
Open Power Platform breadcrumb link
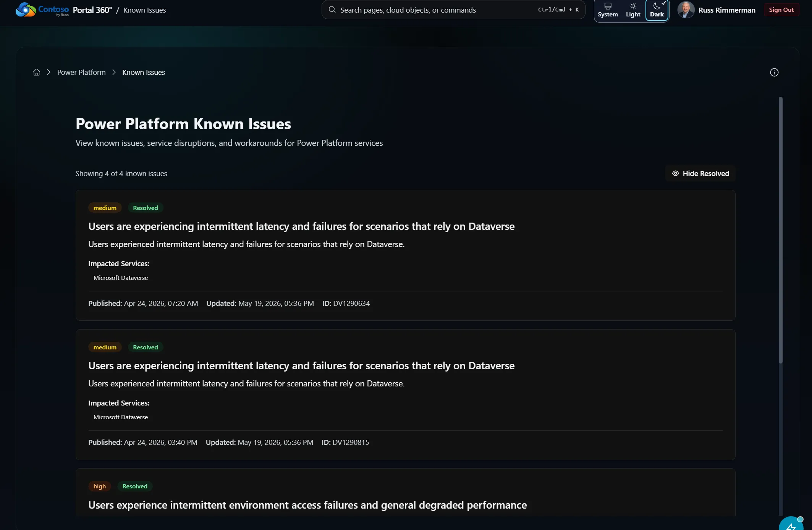pyautogui.click(x=81, y=72)
